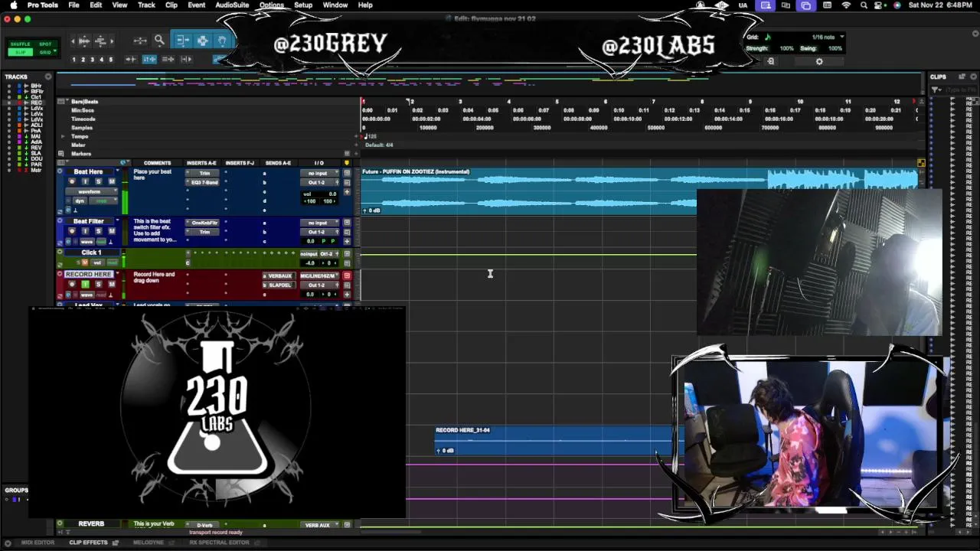This screenshot has width=980, height=551.
Task: Toggle Insertion Follows Playback button
Action: click(186, 59)
